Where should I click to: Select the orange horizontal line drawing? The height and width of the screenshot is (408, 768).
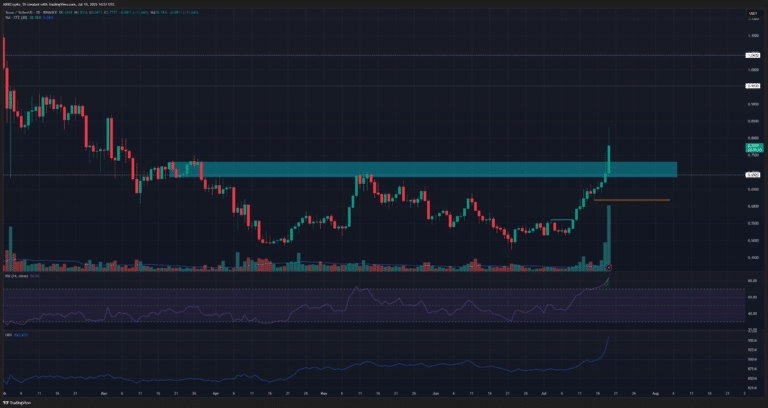631,200
